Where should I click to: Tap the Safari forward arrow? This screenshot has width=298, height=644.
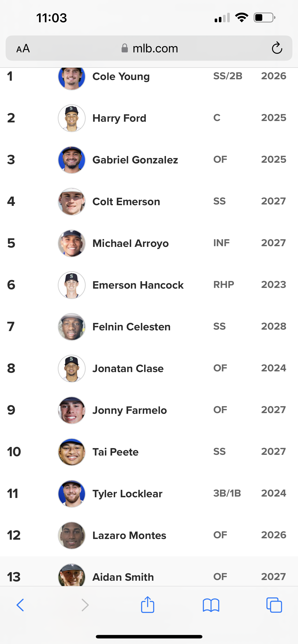click(x=85, y=605)
